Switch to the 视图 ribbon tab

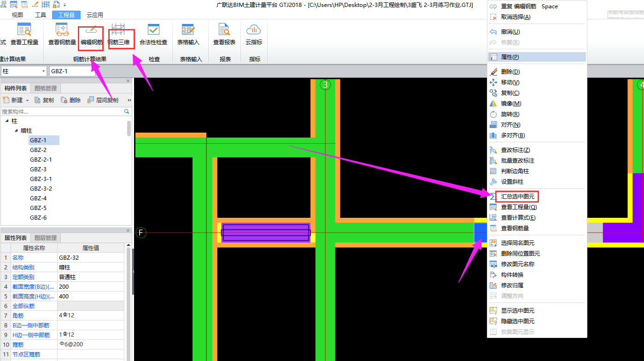(x=18, y=15)
